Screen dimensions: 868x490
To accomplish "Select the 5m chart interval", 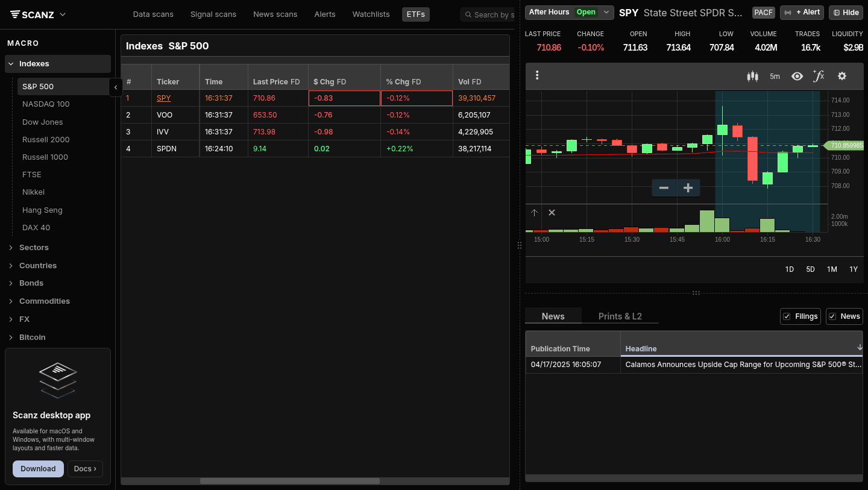I will [x=775, y=76].
